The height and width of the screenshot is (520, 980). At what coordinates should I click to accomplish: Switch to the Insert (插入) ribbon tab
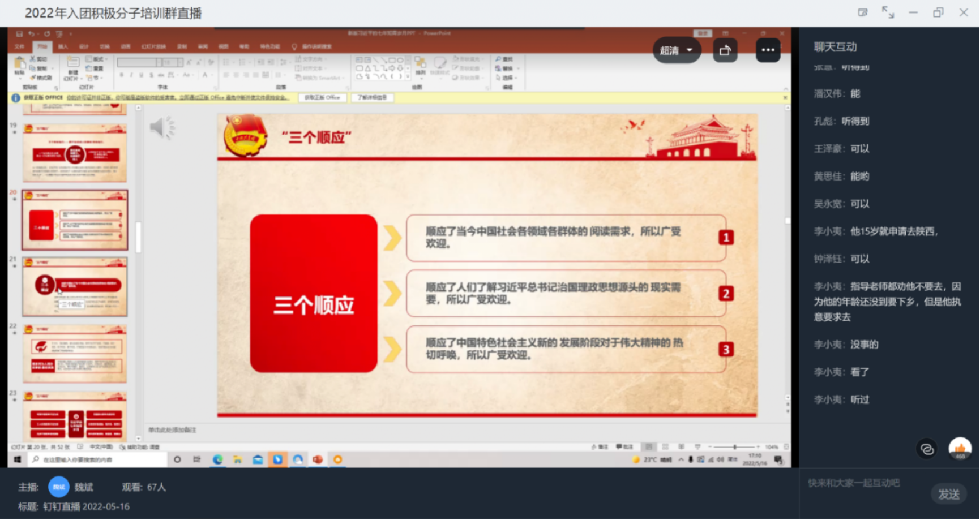63,46
